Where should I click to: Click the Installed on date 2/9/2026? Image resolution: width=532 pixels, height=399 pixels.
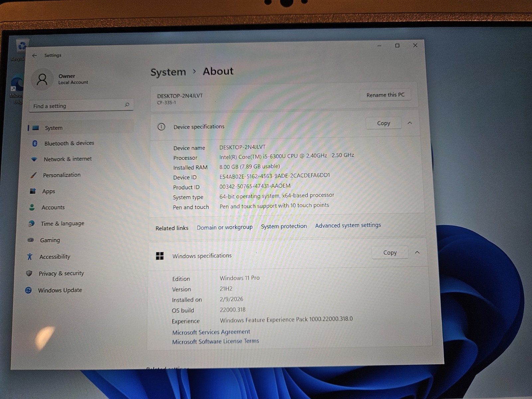(231, 299)
